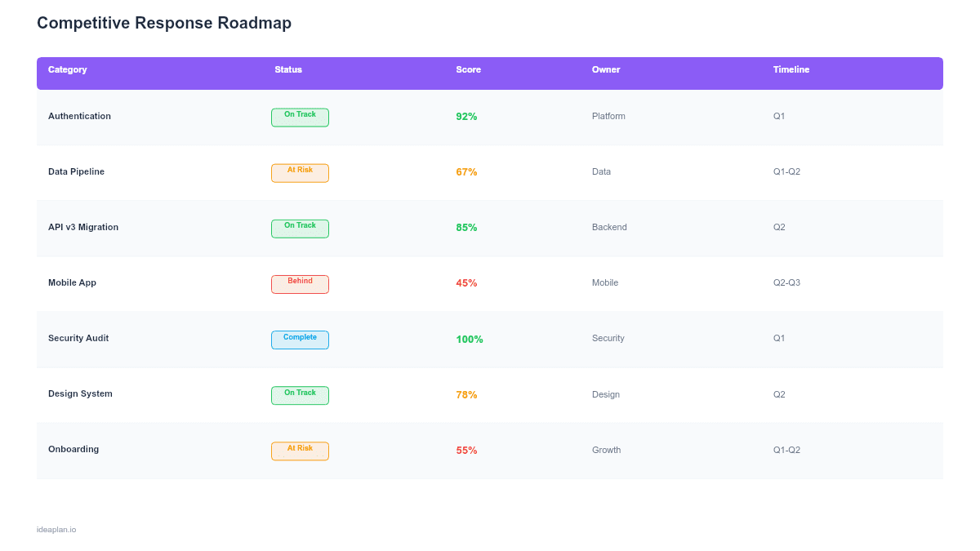Open the 'Complete' badge on Security Audit
Screen dimensions: 980x551
[x=300, y=340]
